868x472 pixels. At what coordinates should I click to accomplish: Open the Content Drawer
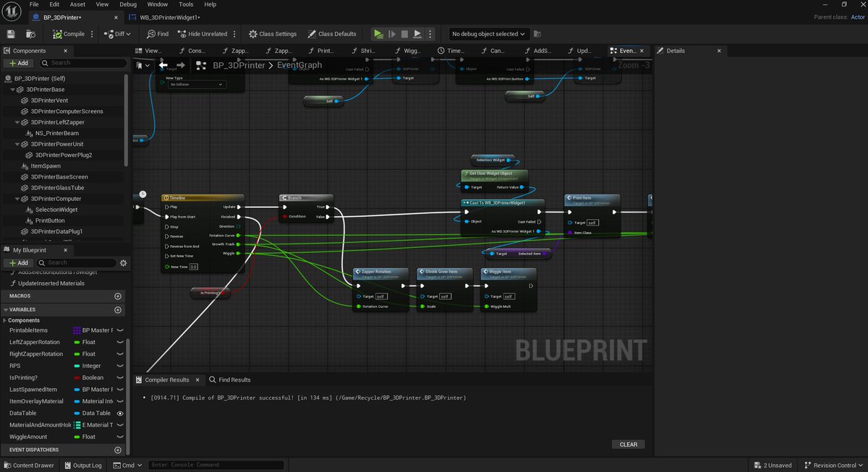click(x=29, y=465)
